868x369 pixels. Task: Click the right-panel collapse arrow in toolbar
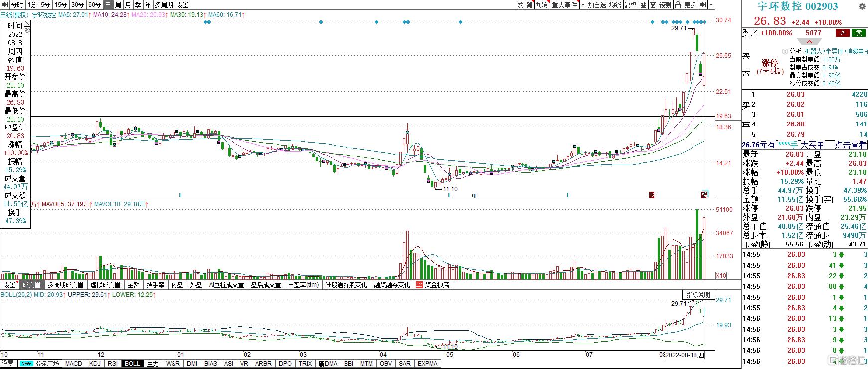702,5
